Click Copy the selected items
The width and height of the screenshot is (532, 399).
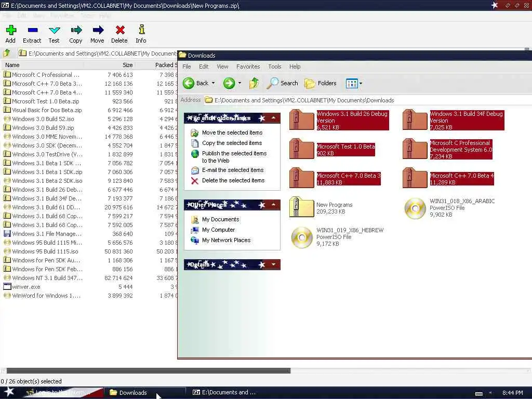(x=232, y=143)
